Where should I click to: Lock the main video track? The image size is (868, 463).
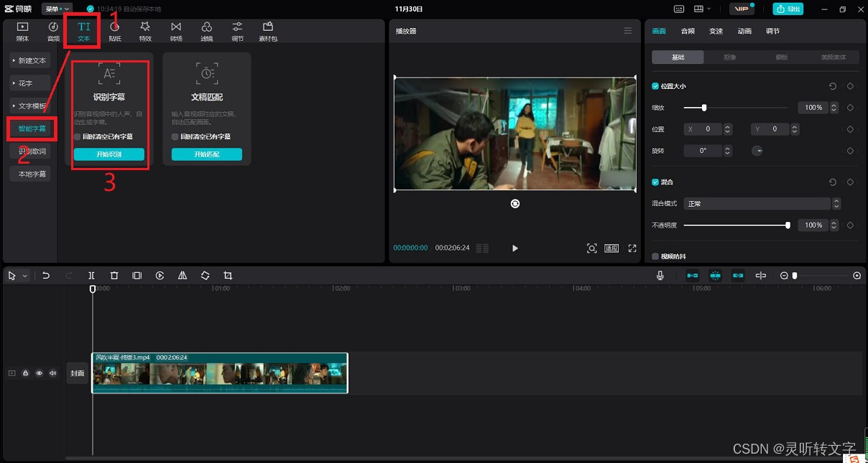(x=25, y=373)
